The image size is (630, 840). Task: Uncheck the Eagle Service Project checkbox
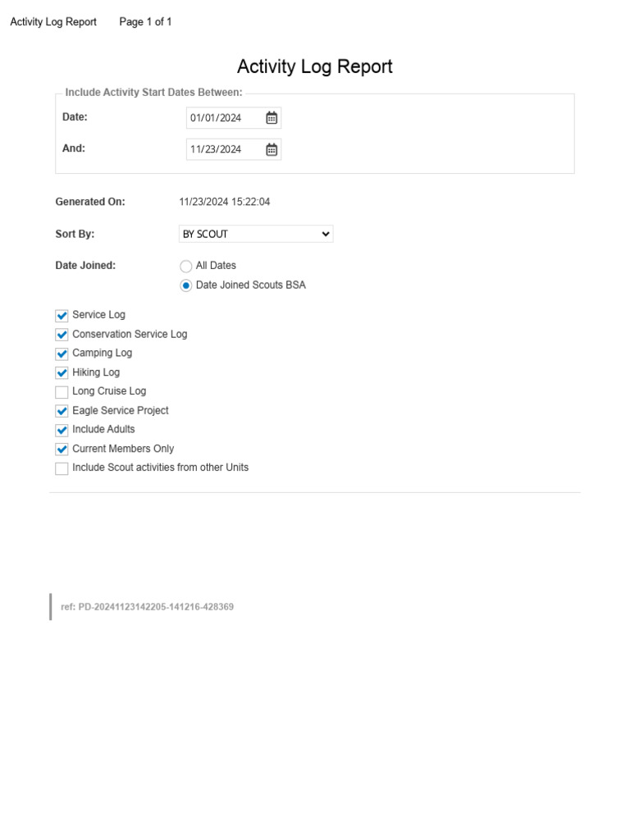tap(62, 411)
